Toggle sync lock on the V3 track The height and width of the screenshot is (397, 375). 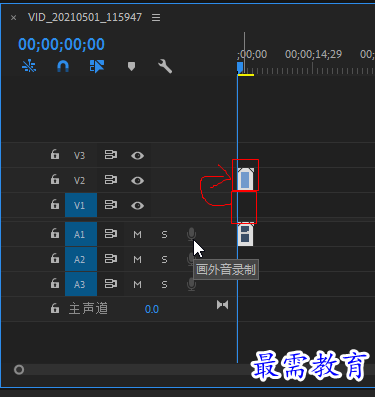(x=111, y=155)
